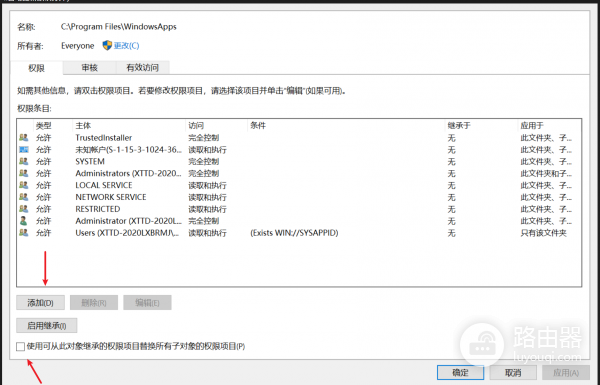Select the TrustedInstaller principal entry
The height and width of the screenshot is (385, 600).
(x=104, y=137)
